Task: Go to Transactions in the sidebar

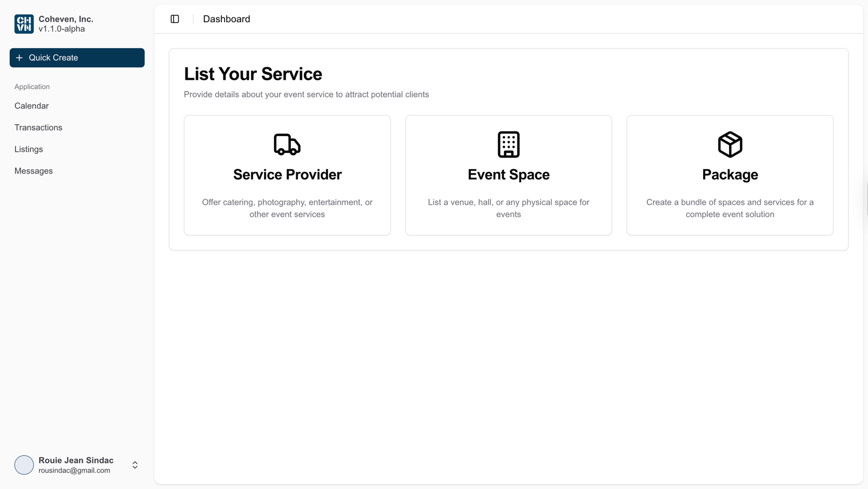Action: coord(39,127)
